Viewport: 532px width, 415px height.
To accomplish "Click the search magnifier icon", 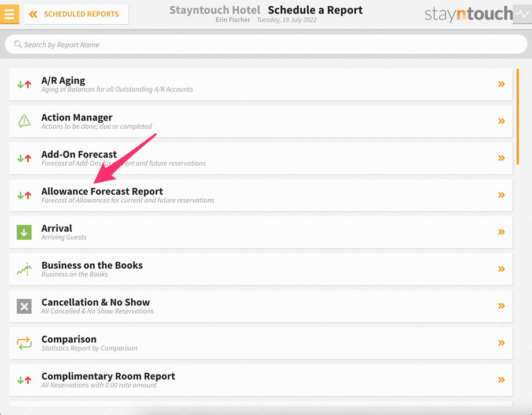I will 18,44.
